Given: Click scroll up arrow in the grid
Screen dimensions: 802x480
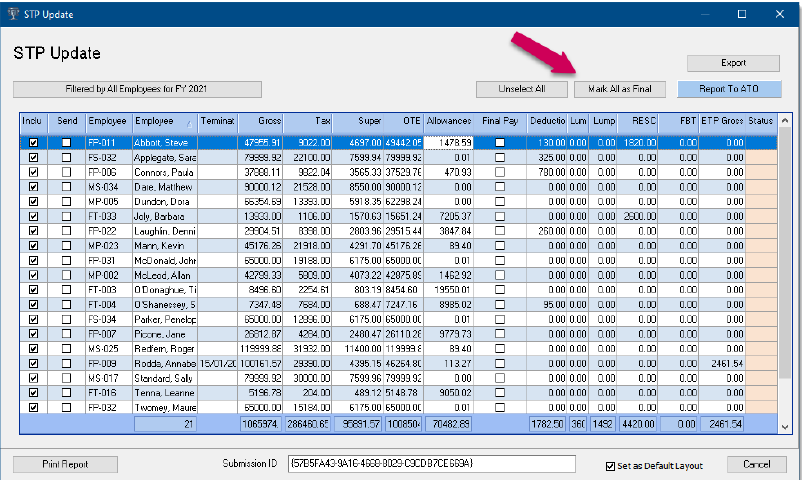Looking at the screenshot, I should pos(785,121).
